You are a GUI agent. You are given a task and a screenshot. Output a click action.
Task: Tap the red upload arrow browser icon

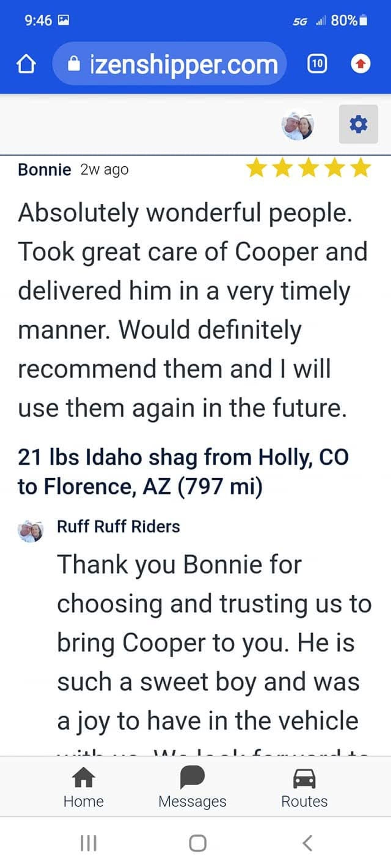pyautogui.click(x=360, y=64)
